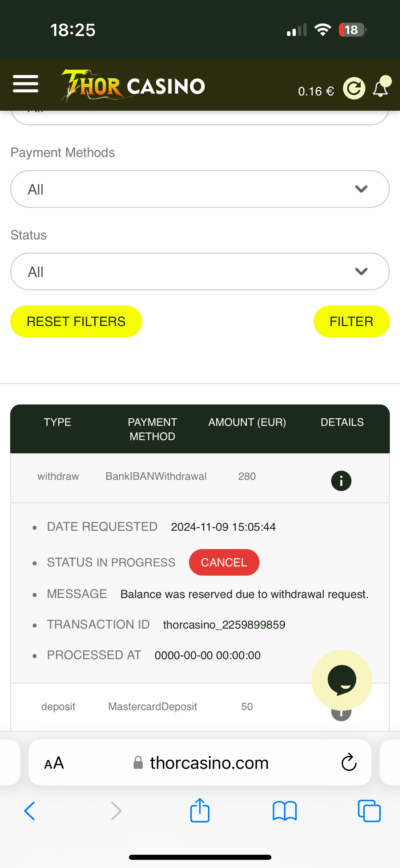Cancel the in-progress withdrawal
The width and height of the screenshot is (400, 868).
(224, 562)
